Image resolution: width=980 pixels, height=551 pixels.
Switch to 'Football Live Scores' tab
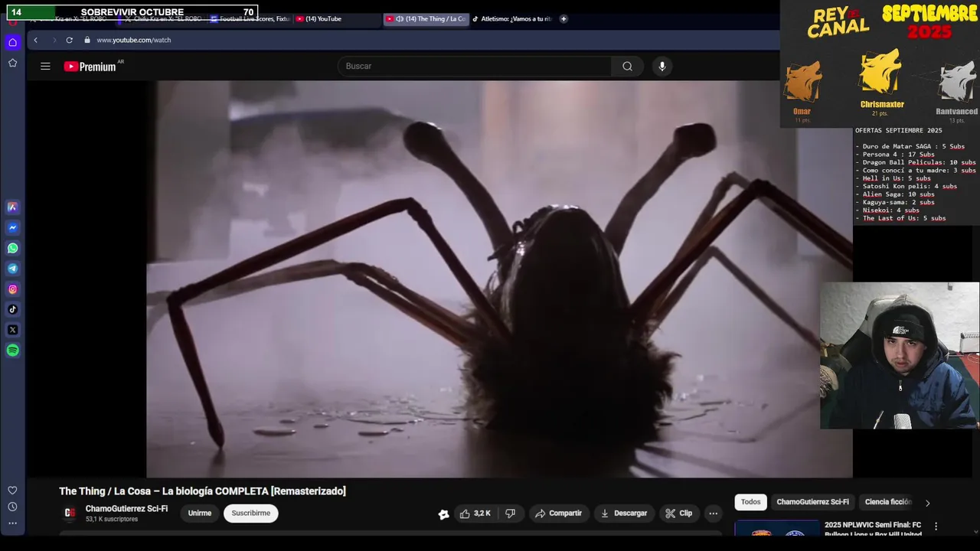coord(250,19)
